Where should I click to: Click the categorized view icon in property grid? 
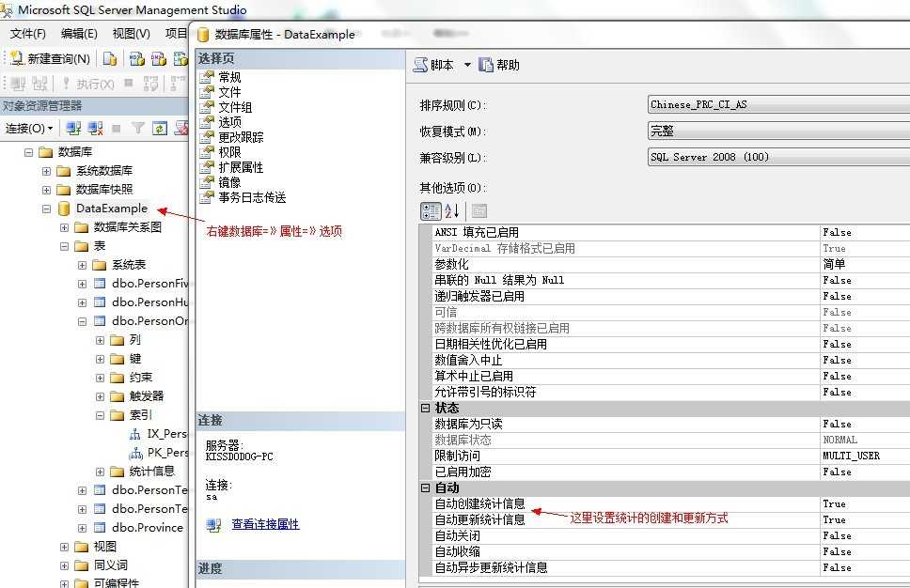(x=431, y=211)
